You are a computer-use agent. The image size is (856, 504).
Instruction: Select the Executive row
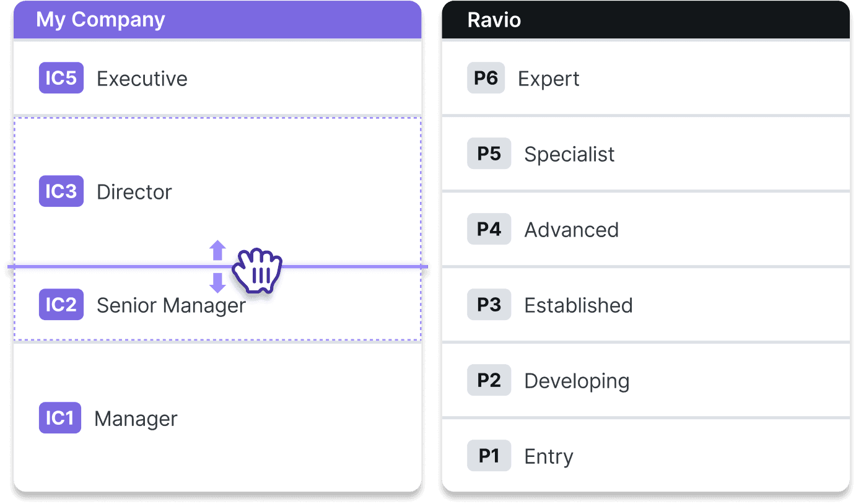click(217, 78)
